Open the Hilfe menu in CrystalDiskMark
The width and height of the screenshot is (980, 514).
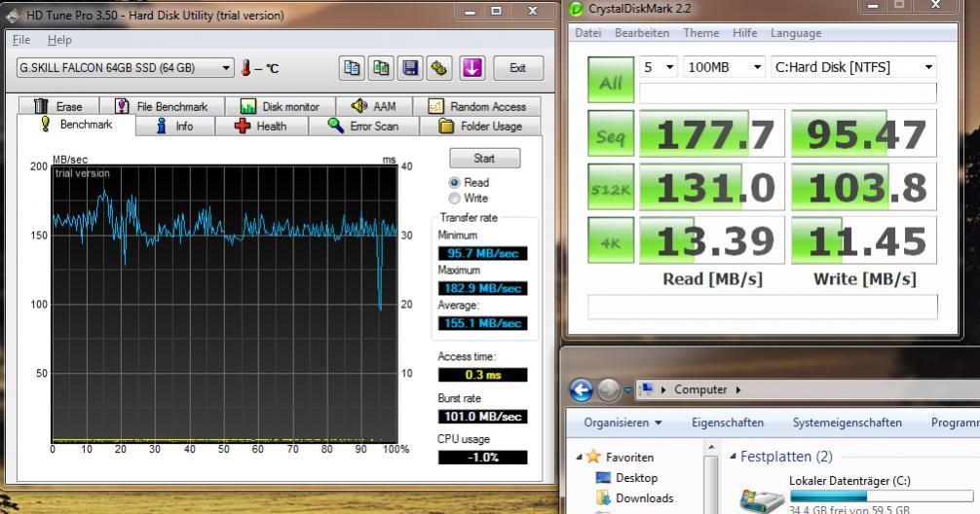[x=744, y=33]
